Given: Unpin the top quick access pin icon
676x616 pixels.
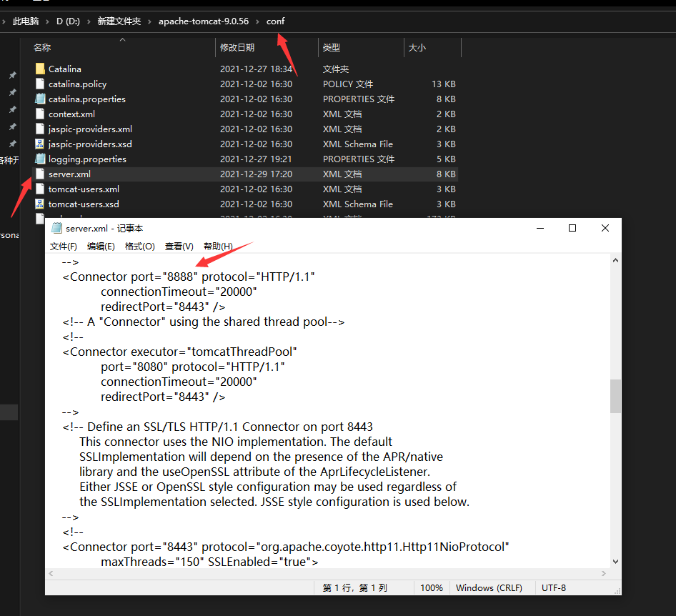Looking at the screenshot, I should [11, 75].
